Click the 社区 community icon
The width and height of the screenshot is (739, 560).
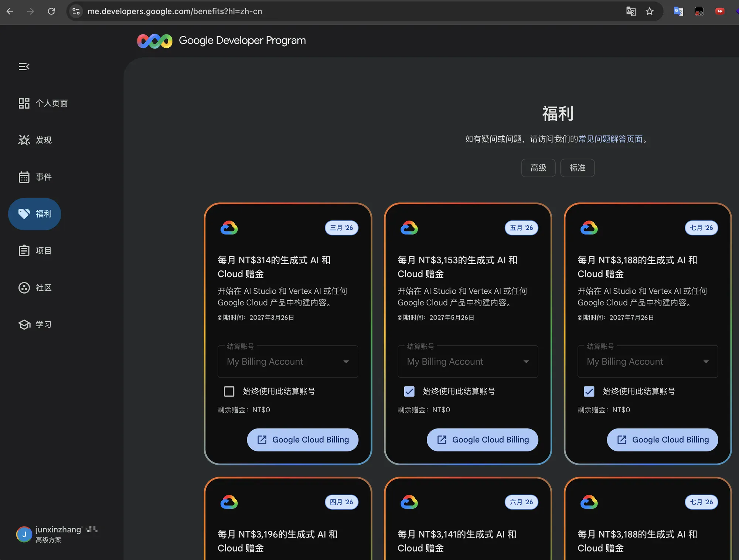24,288
